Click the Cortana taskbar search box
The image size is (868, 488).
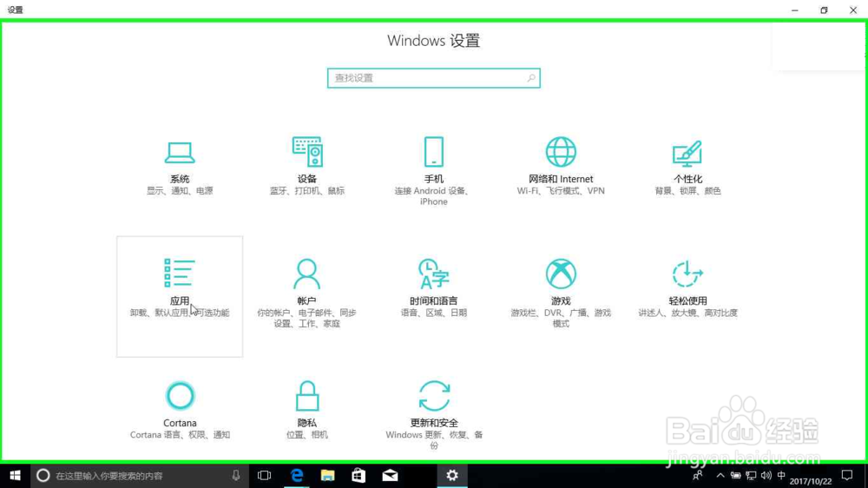pos(138,475)
